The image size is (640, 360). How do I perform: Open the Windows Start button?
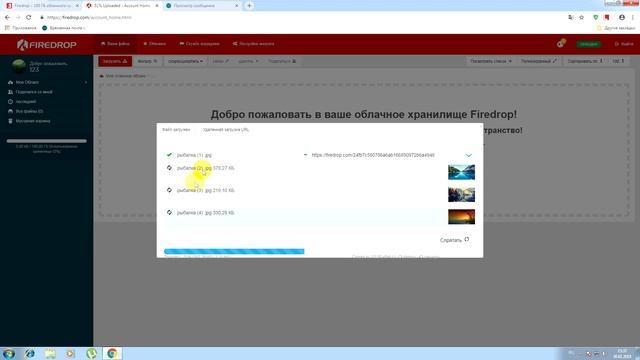[x=9, y=353]
